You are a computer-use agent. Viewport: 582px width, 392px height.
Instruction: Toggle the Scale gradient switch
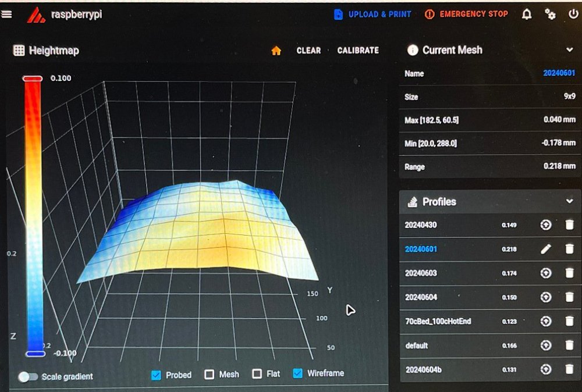coord(28,377)
